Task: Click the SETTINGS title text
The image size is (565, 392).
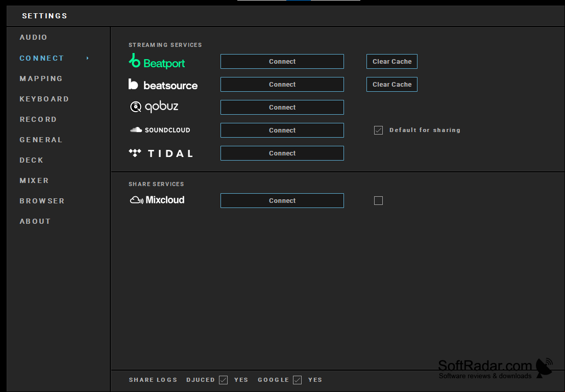Action: (45, 16)
